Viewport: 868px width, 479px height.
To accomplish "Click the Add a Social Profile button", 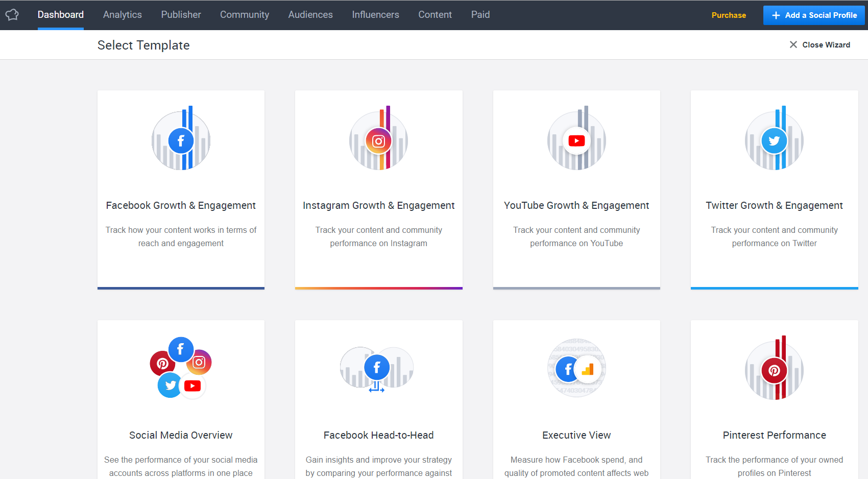I will (x=814, y=15).
